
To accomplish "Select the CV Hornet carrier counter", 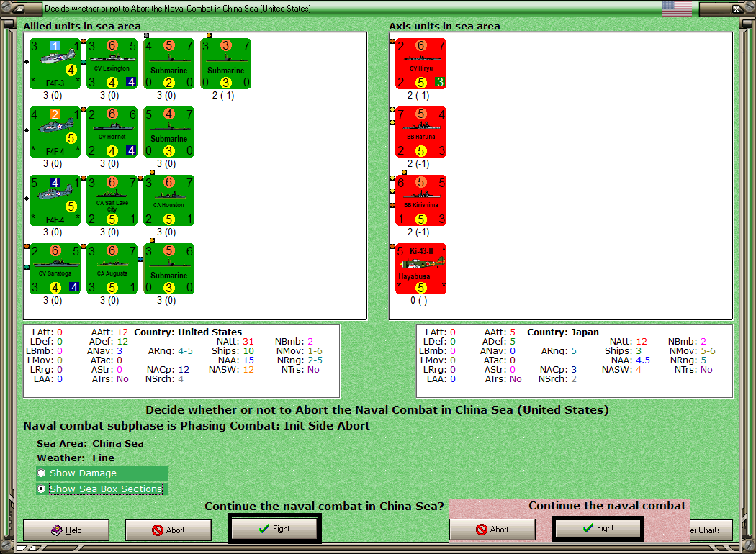I will [x=112, y=132].
